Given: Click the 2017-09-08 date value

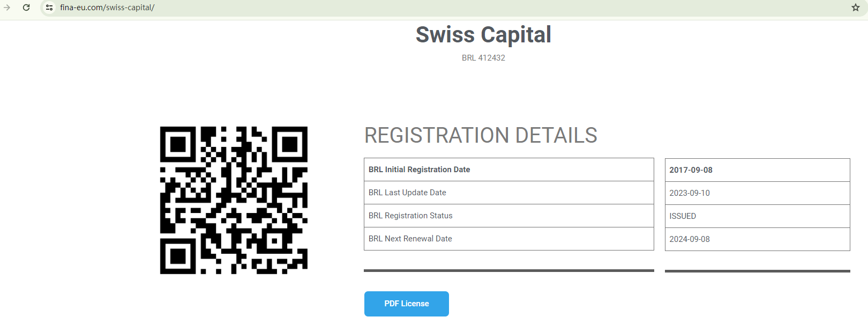Looking at the screenshot, I should pyautogui.click(x=691, y=170).
